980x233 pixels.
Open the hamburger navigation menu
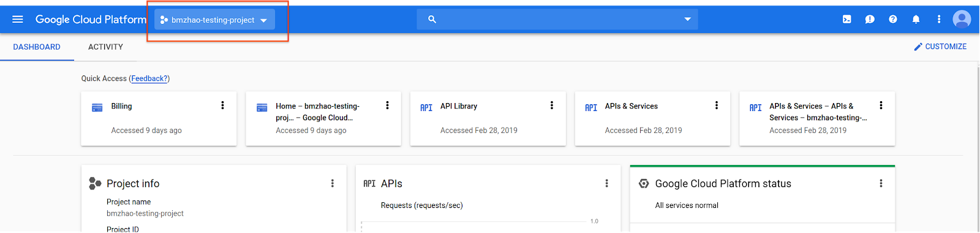pos(18,19)
